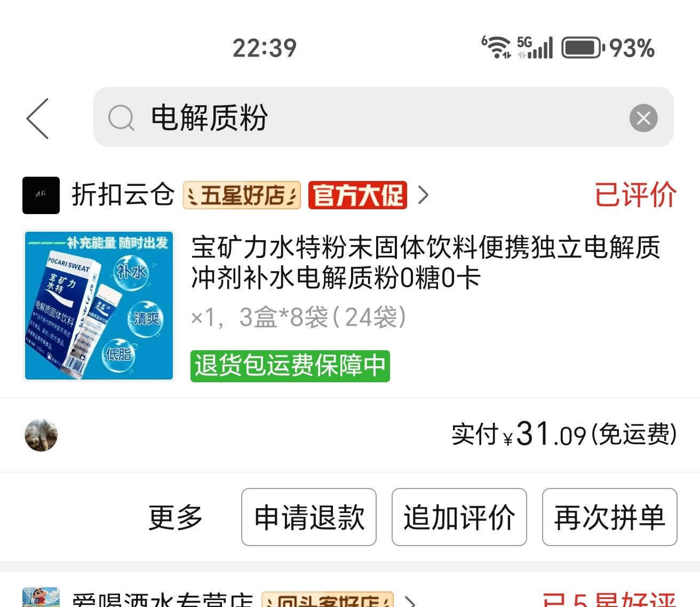Expand store page via chevron arrow
Screen dimensions: 700x607
[x=424, y=195]
